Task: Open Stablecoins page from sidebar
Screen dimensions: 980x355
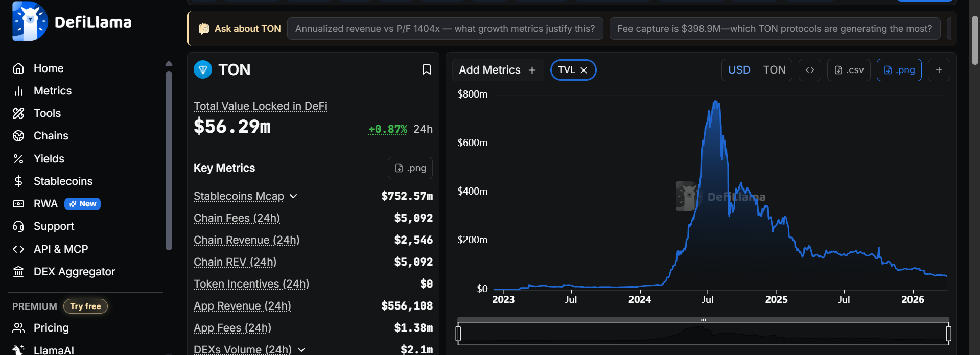Action: click(x=63, y=181)
